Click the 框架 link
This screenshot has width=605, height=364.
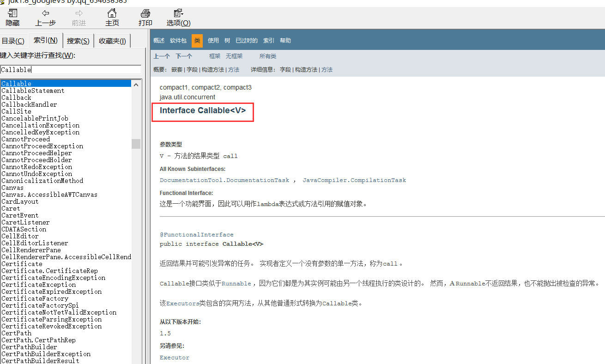215,56
